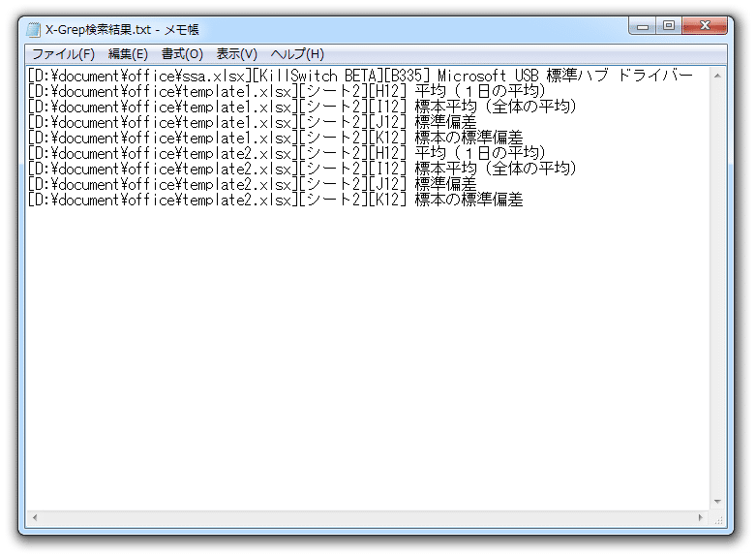This screenshot has width=756, height=556.
Task: Click the template1.xlsx [K12] 標本の標準偏差 line
Action: [x=275, y=138]
